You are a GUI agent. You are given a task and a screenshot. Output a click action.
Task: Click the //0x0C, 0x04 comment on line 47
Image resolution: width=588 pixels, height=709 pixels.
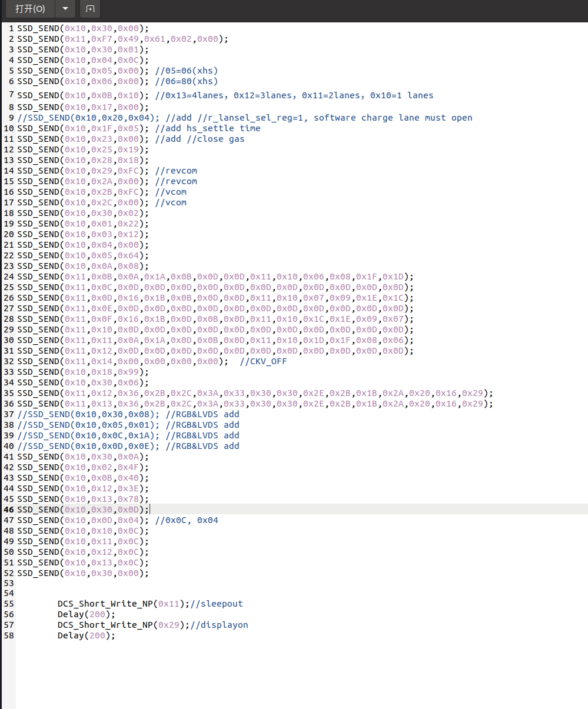(187, 520)
